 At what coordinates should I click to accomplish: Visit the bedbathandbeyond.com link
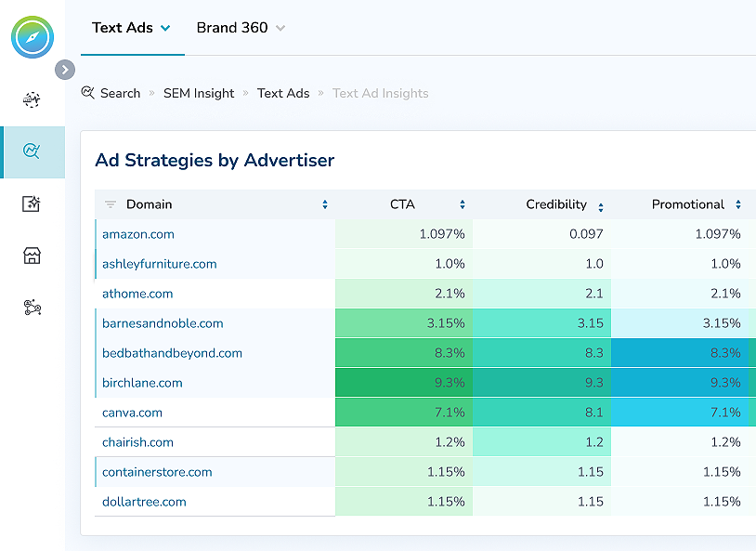pos(172,353)
